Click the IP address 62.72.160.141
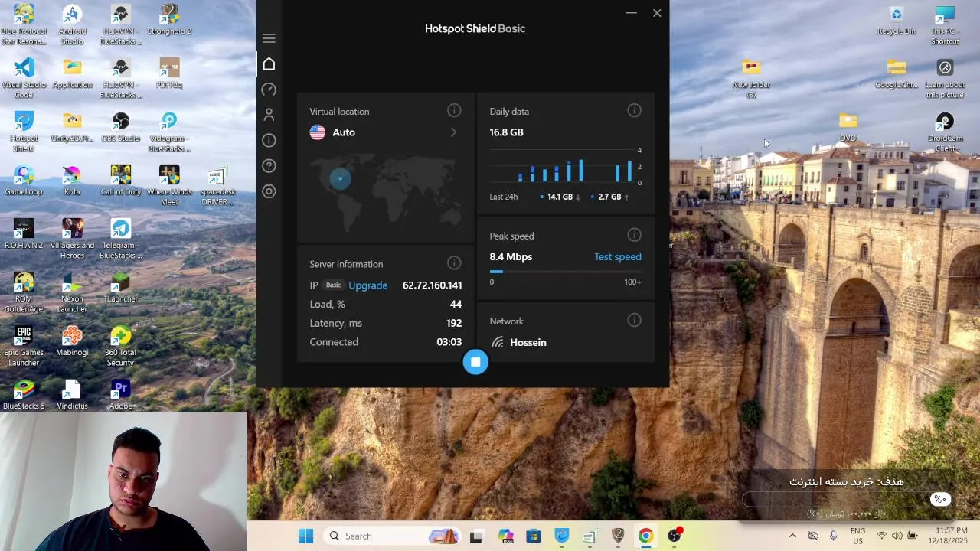Image resolution: width=980 pixels, height=551 pixels. 432,285
